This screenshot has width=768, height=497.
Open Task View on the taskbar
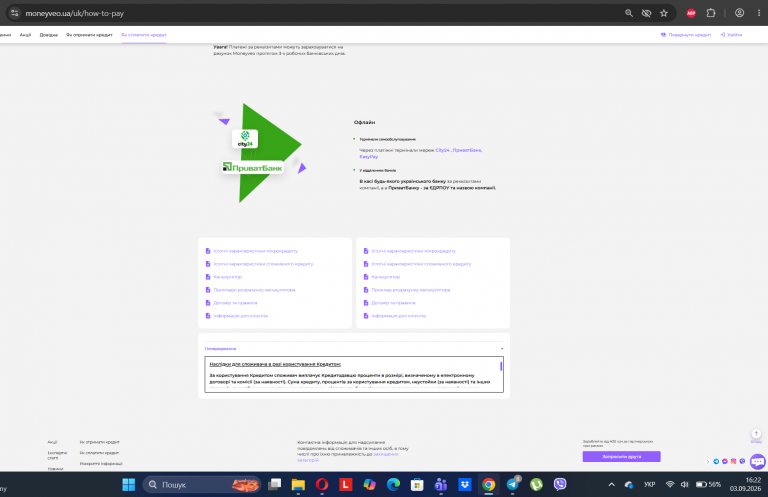274,485
